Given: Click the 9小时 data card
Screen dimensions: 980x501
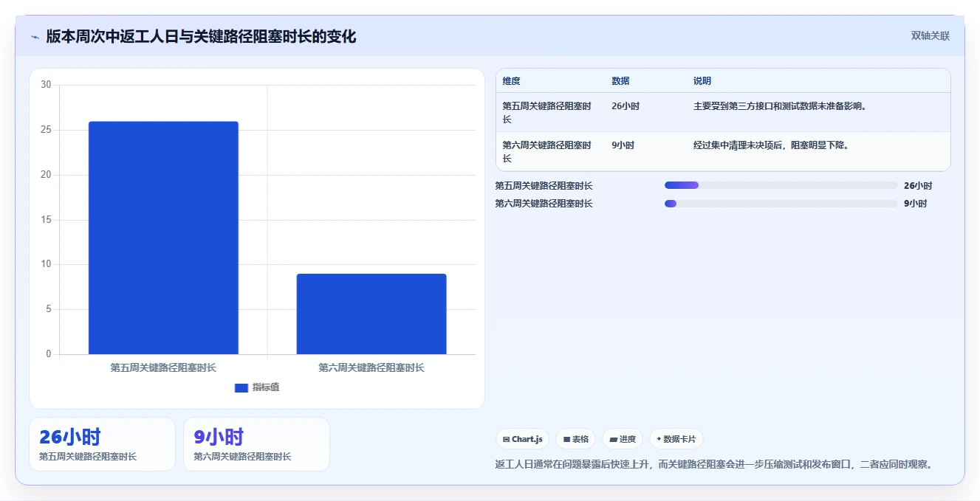Looking at the screenshot, I should pos(256,444).
